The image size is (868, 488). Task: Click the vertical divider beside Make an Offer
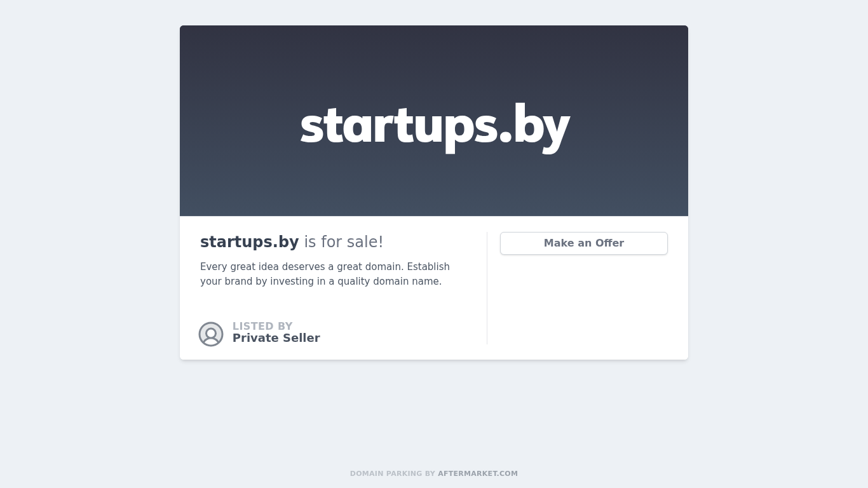487,288
